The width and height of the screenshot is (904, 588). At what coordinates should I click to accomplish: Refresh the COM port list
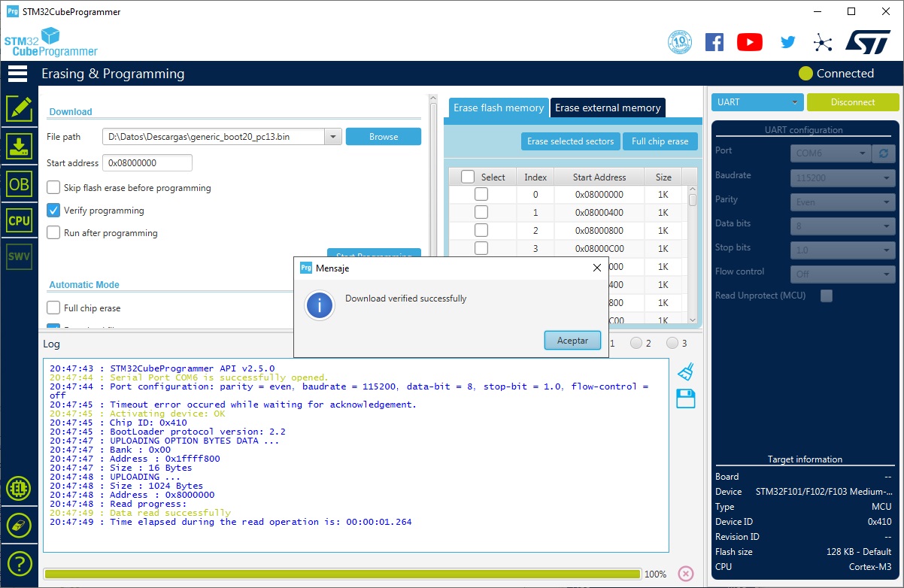(x=884, y=153)
